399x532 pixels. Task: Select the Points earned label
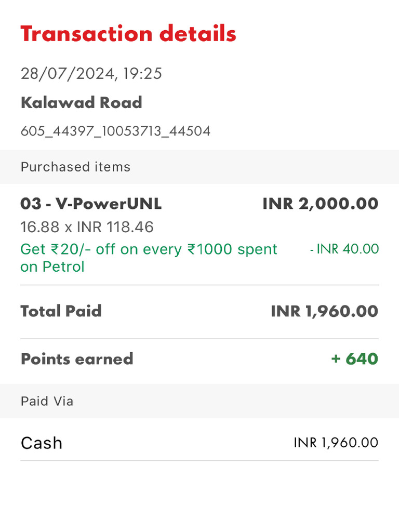[77, 359]
